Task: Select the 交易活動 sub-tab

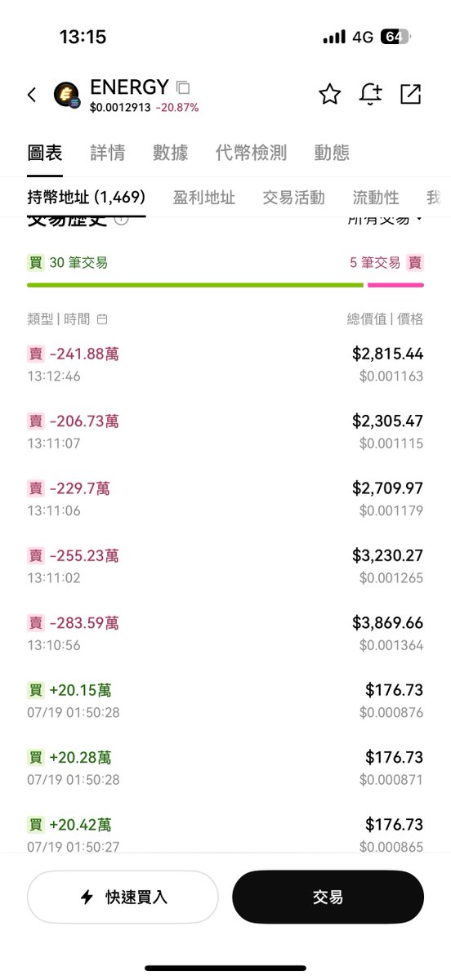Action: pos(293,198)
